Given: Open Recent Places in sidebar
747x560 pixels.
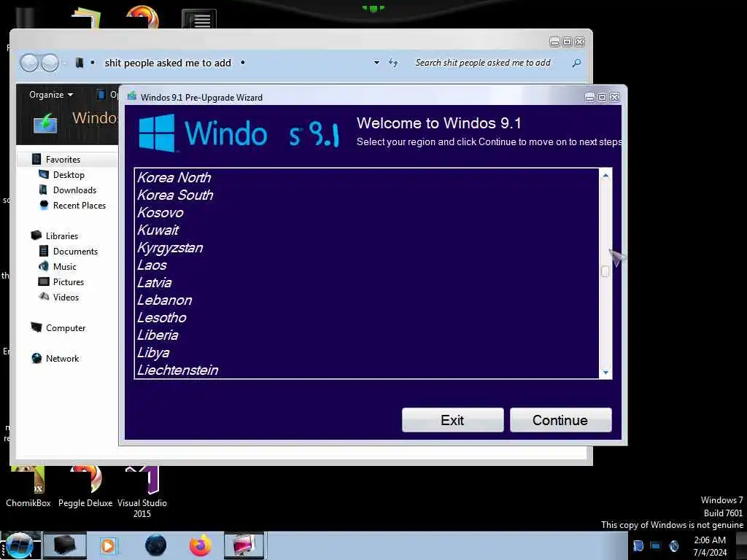Looking at the screenshot, I should click(x=80, y=205).
